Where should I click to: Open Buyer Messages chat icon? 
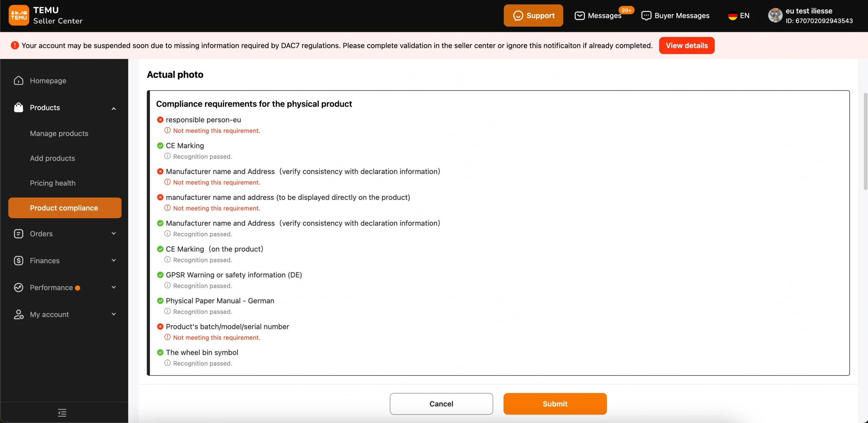(x=646, y=16)
